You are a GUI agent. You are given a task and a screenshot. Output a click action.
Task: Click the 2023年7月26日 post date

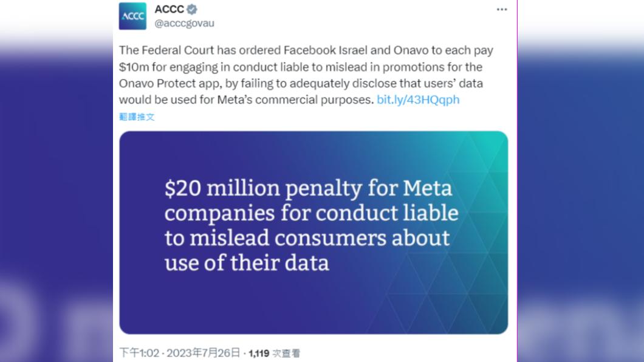[204, 353]
